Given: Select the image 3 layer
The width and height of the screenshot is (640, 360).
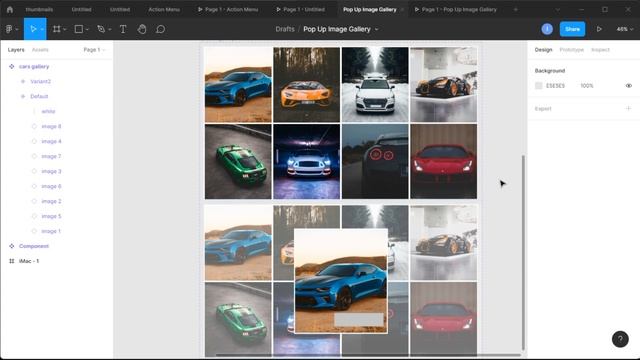Looking at the screenshot, I should (51, 171).
